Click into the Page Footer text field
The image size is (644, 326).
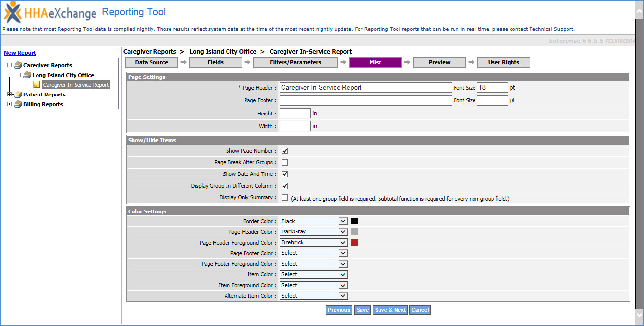(x=365, y=100)
